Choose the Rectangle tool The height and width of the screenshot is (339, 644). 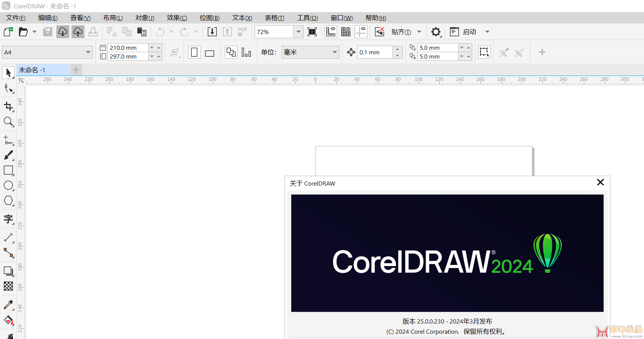click(8, 170)
